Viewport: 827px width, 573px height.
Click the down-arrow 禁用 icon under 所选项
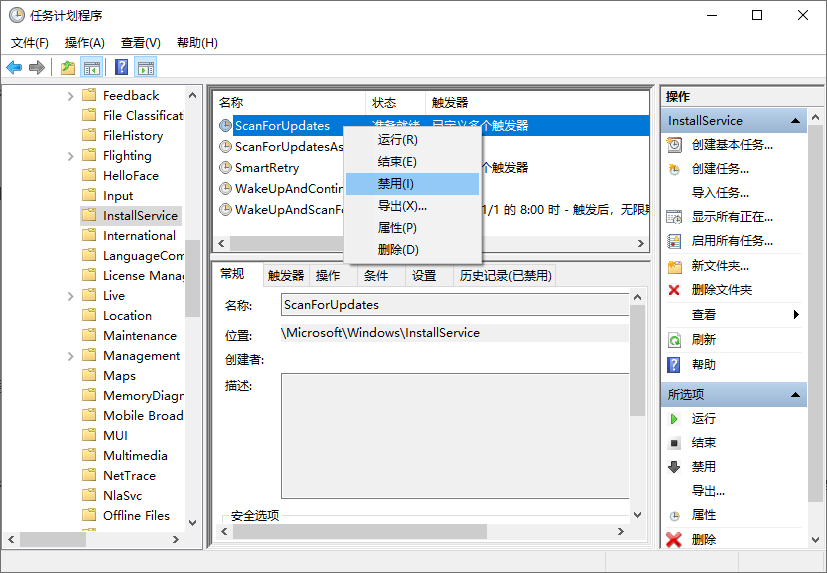click(x=674, y=467)
